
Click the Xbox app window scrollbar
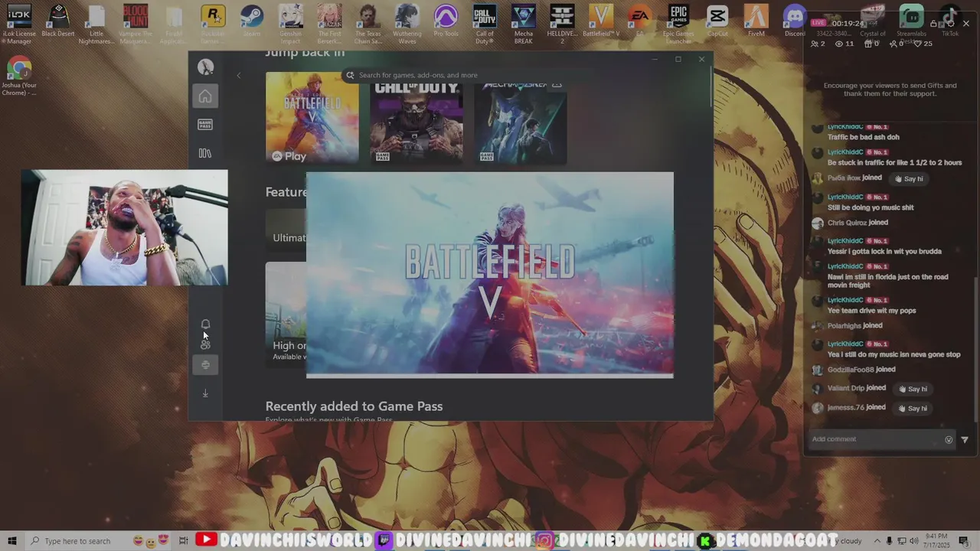711,88
